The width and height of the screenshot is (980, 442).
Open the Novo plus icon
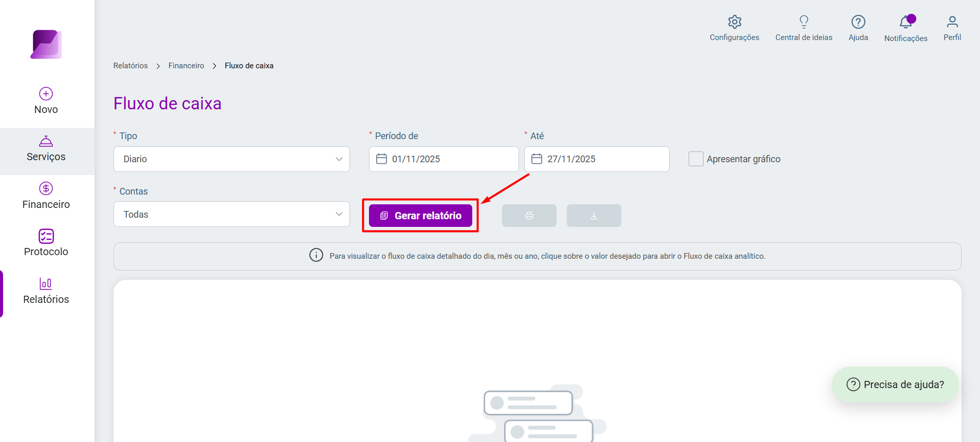(x=46, y=93)
